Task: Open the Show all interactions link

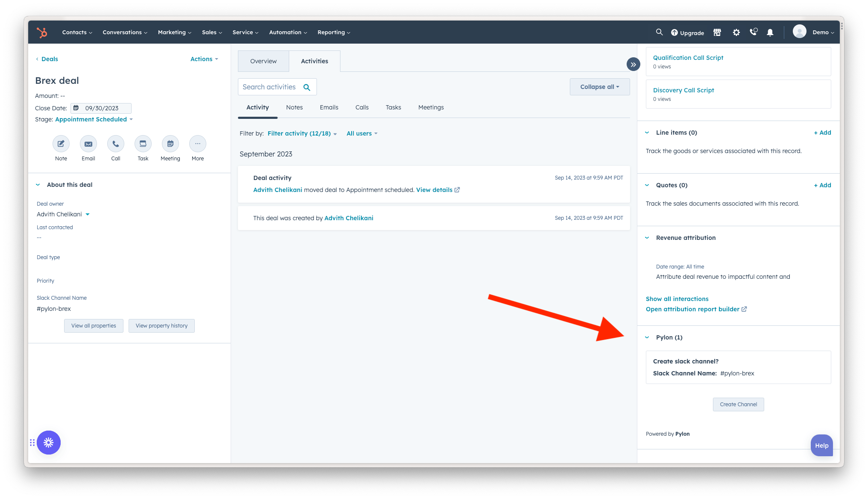Action: point(677,299)
